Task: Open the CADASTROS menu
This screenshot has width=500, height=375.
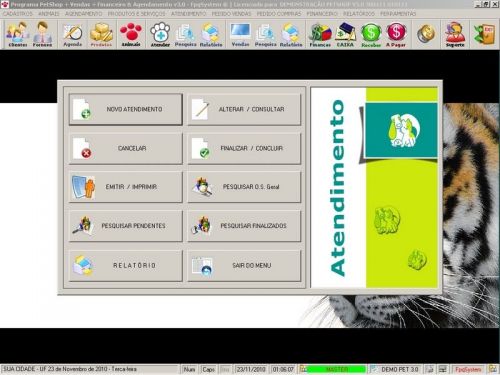Action: pos(18,14)
